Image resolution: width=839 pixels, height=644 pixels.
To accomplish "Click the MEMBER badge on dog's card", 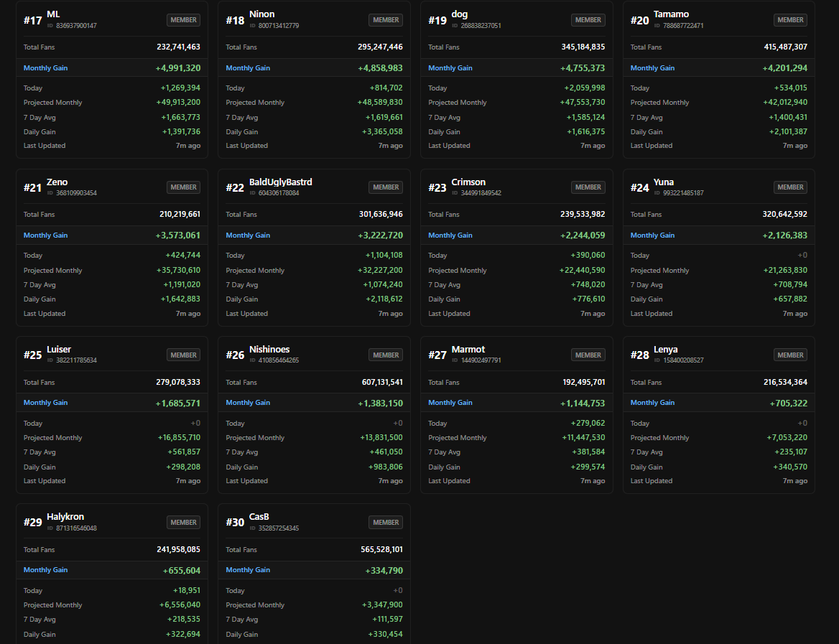I will coord(588,20).
